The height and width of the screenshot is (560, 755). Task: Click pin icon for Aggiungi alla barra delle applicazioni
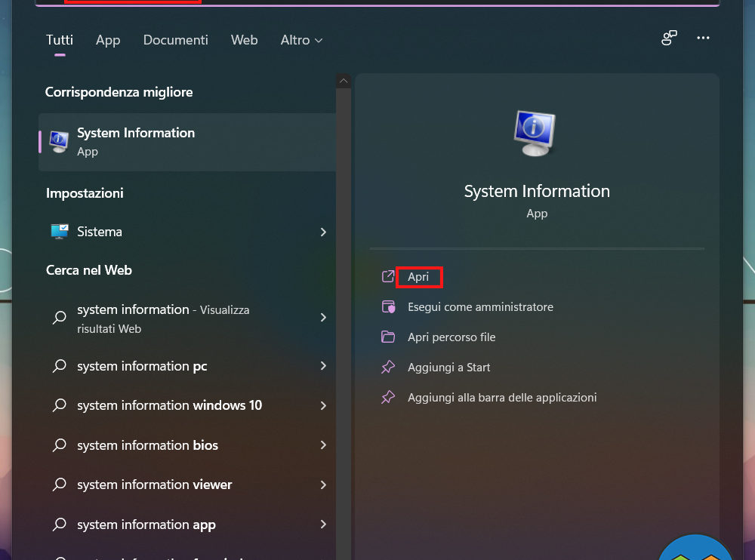pos(388,398)
